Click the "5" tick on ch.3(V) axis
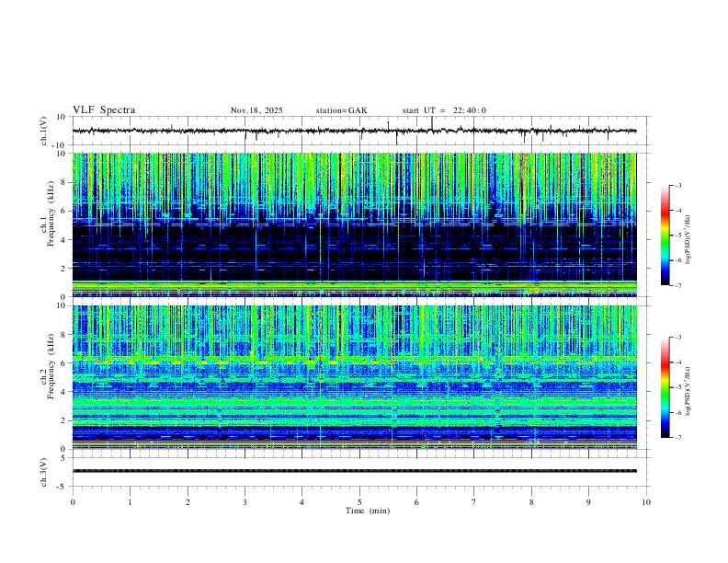The image size is (728, 563). pyautogui.click(x=63, y=458)
